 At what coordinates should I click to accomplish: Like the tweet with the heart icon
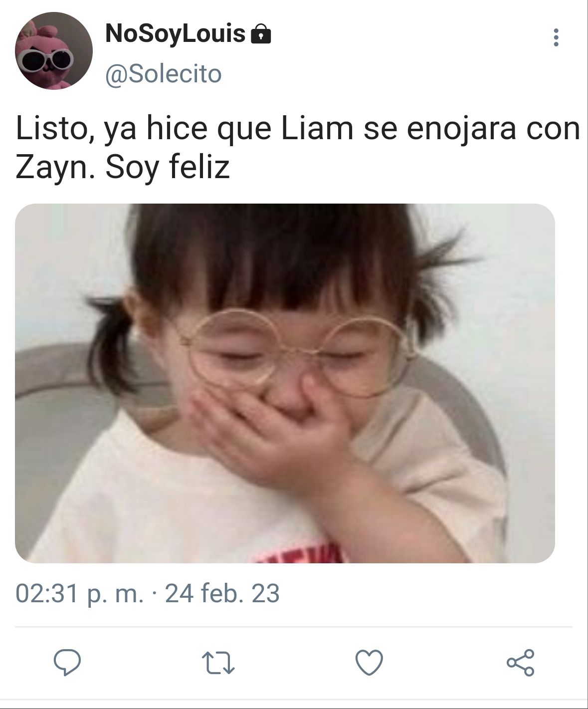point(369,663)
